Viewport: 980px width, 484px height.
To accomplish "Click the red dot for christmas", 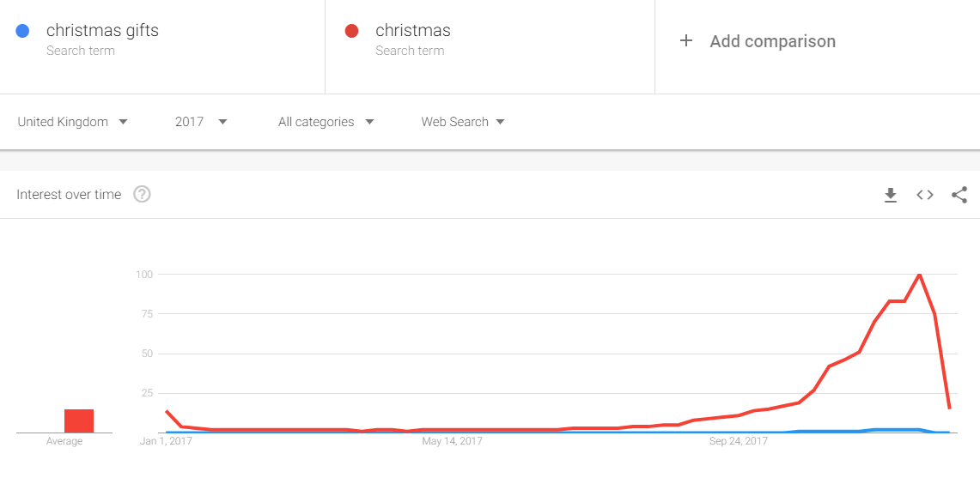I will click(351, 31).
